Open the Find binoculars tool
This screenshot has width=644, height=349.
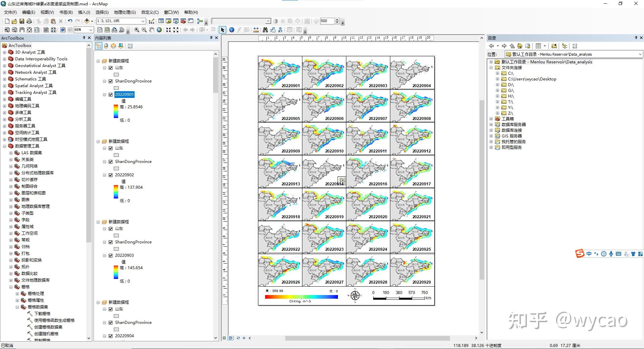pyautogui.click(x=265, y=30)
